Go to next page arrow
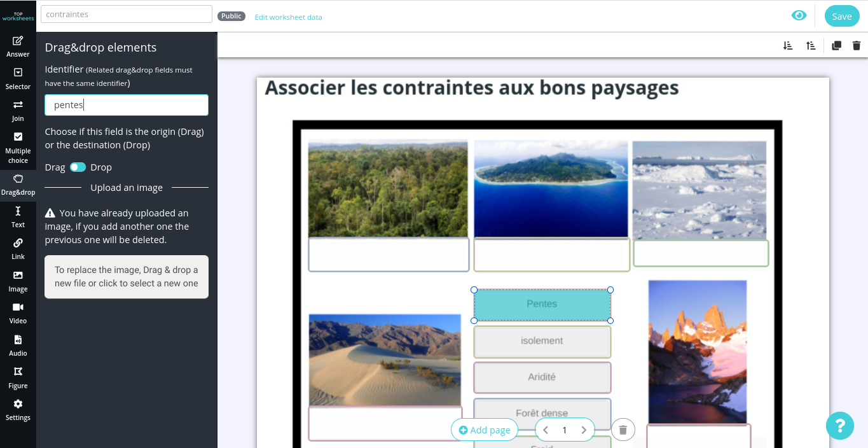Screen dimensions: 868x448 pyautogui.click(x=584, y=430)
